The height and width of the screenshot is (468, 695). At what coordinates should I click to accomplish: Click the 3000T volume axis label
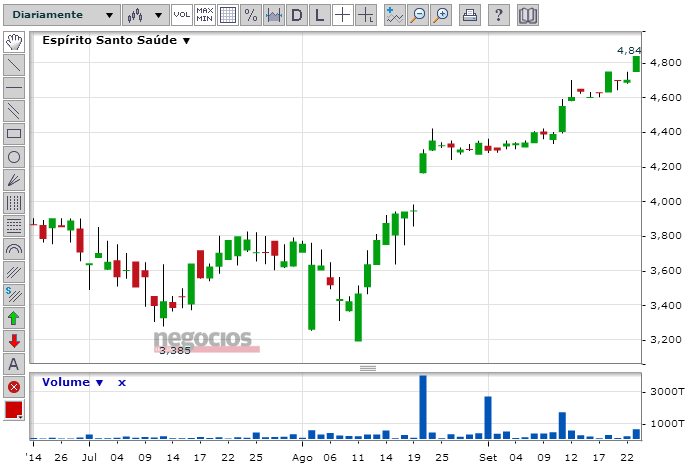click(667, 392)
